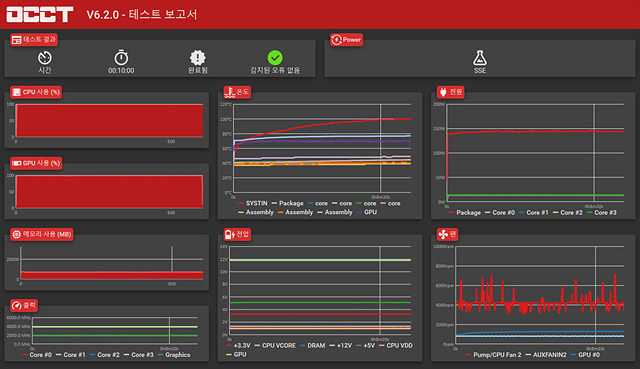Click the '메모리 사용 (MB)' panel header
Image resolution: width=640 pixels, height=369 pixels.
point(42,234)
